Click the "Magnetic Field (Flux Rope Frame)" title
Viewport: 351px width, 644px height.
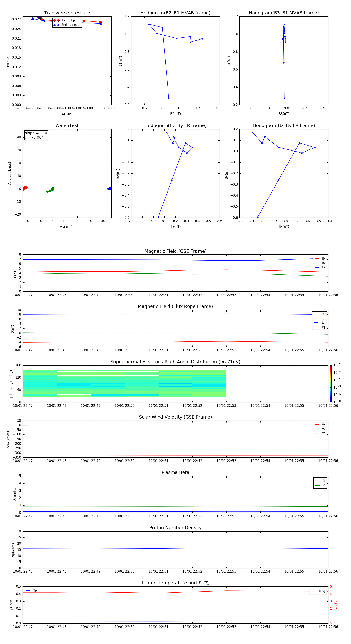(175, 307)
